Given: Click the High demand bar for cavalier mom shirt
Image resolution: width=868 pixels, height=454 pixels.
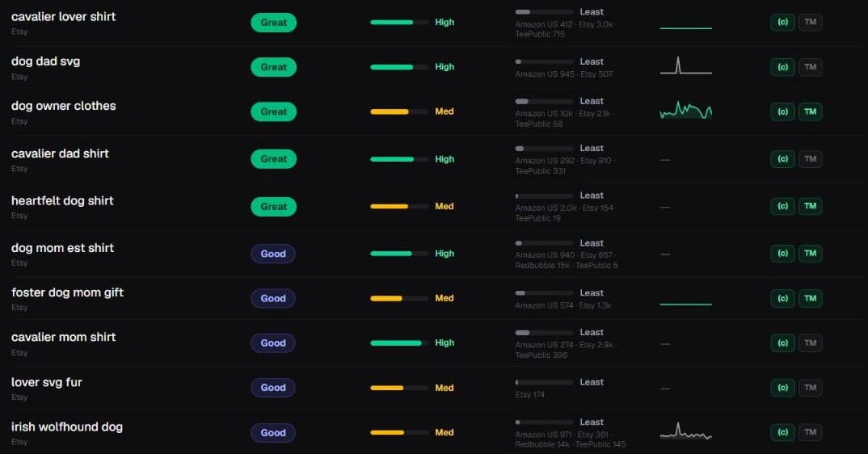Looking at the screenshot, I should (399, 343).
